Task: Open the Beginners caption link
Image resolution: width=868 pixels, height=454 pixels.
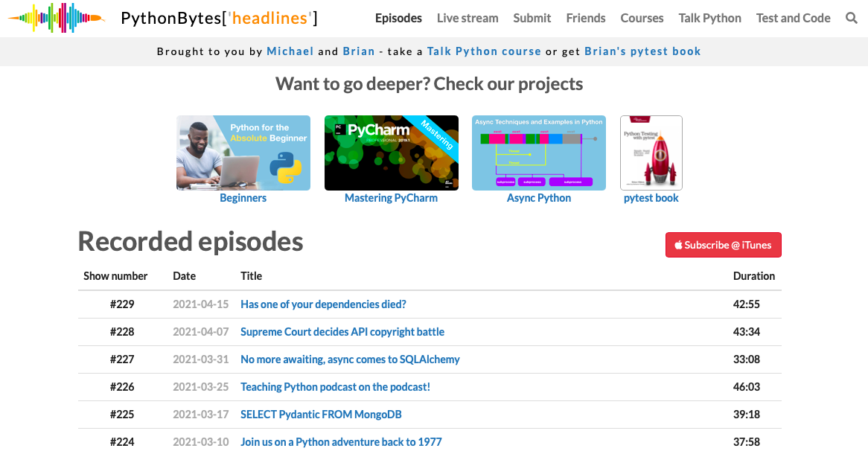Action: [243, 198]
